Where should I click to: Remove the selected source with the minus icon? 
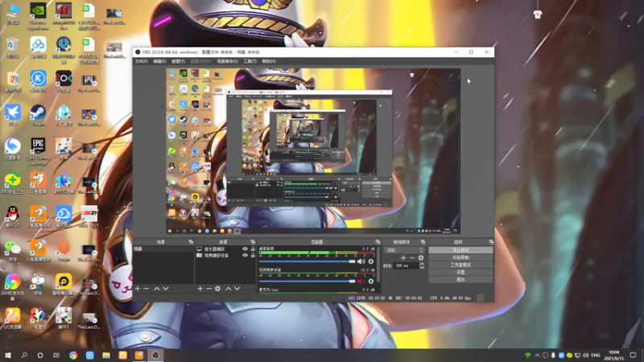pos(208,289)
